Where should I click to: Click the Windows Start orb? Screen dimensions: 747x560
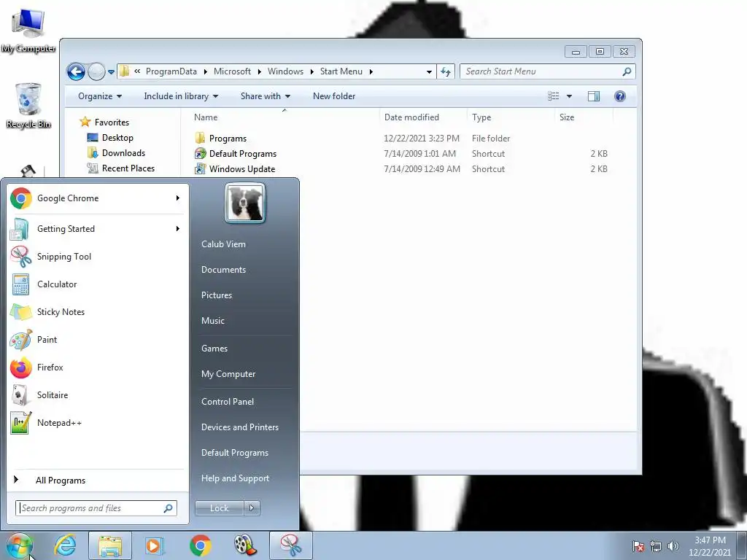[19, 545]
